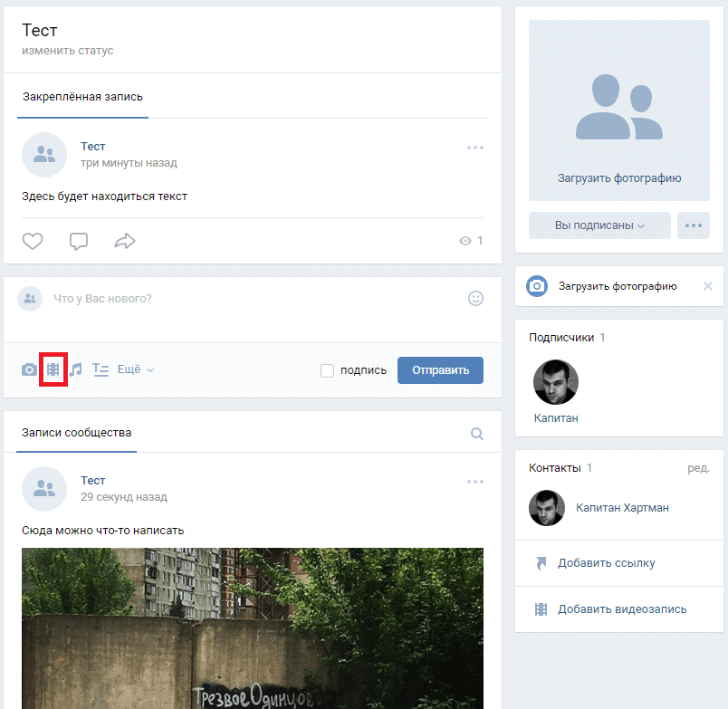
Task: Switch to Закреплённая запись tab
Action: 82,97
